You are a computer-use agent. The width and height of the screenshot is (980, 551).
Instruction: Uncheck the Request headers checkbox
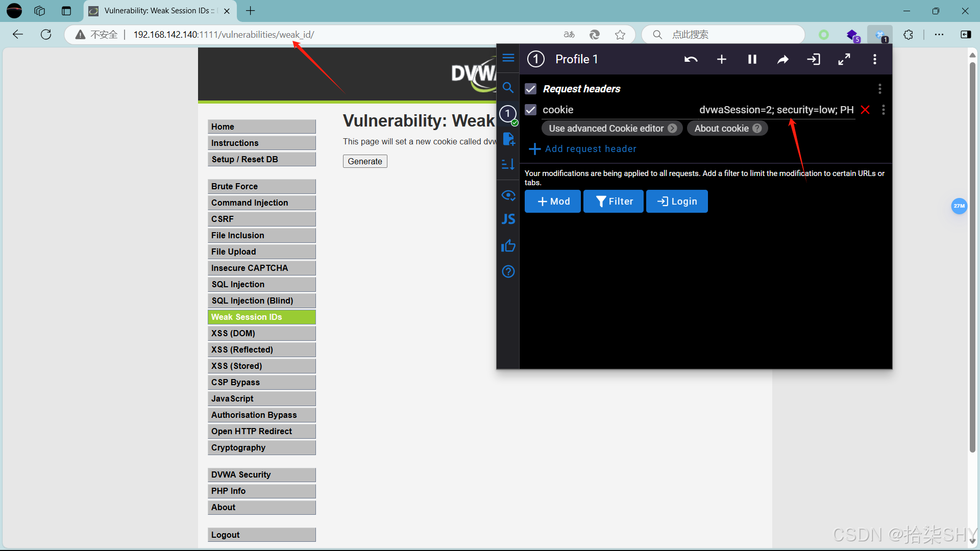[x=531, y=89]
